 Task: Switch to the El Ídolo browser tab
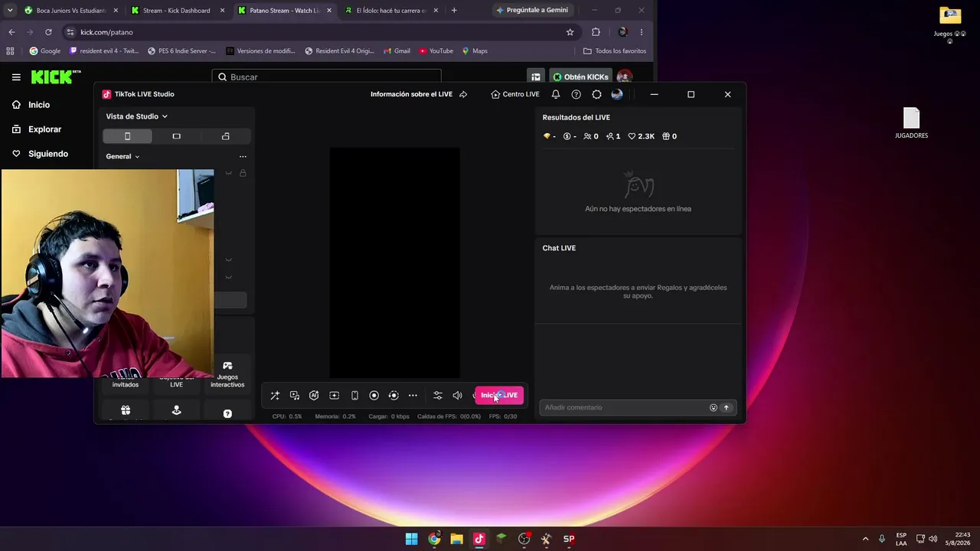pos(390,11)
